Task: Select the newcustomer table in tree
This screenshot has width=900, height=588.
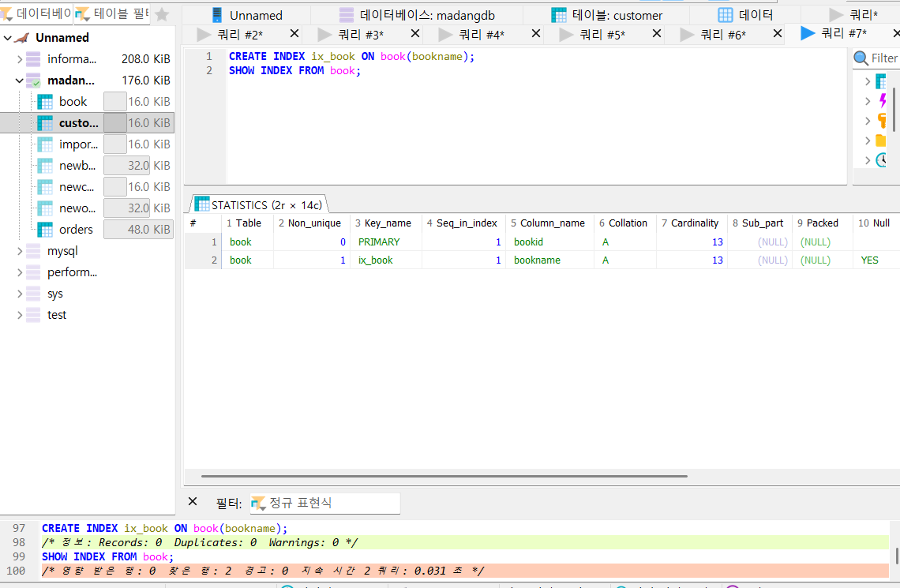Action: [77, 187]
